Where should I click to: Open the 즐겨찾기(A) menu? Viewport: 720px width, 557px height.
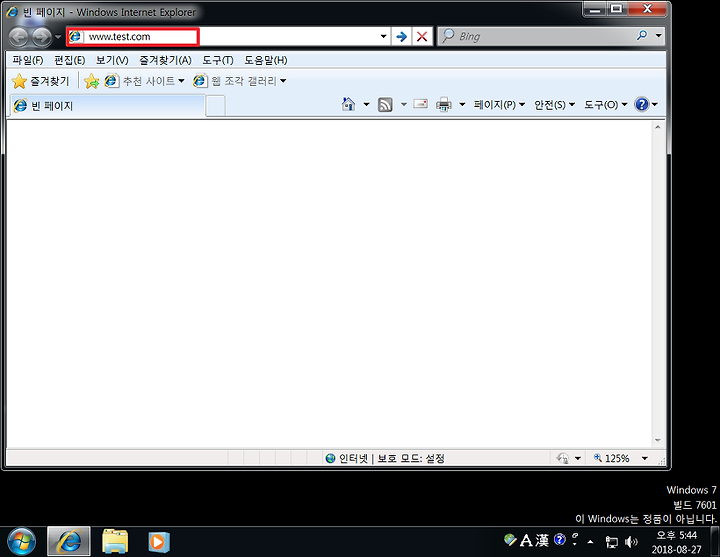click(165, 60)
